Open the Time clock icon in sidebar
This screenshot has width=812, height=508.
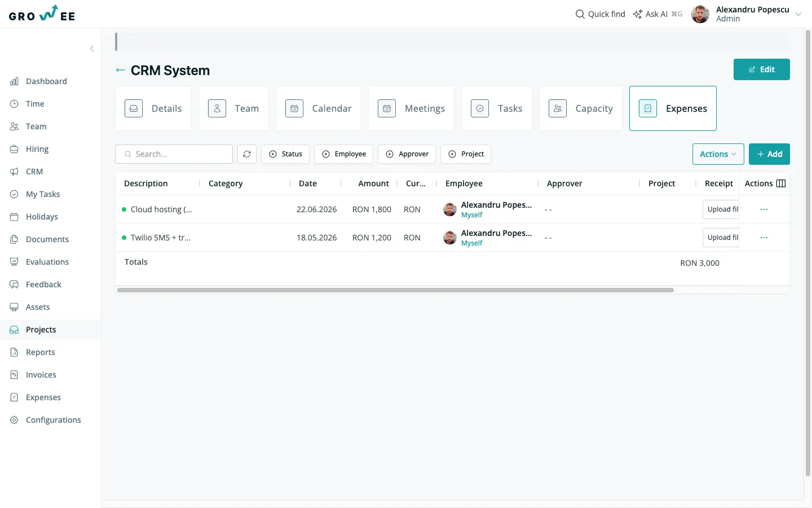14,104
